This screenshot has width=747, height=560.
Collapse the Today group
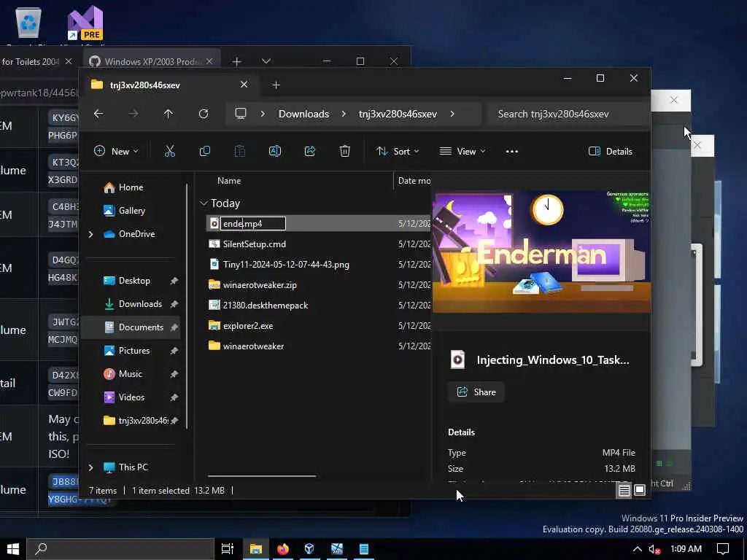[204, 203]
